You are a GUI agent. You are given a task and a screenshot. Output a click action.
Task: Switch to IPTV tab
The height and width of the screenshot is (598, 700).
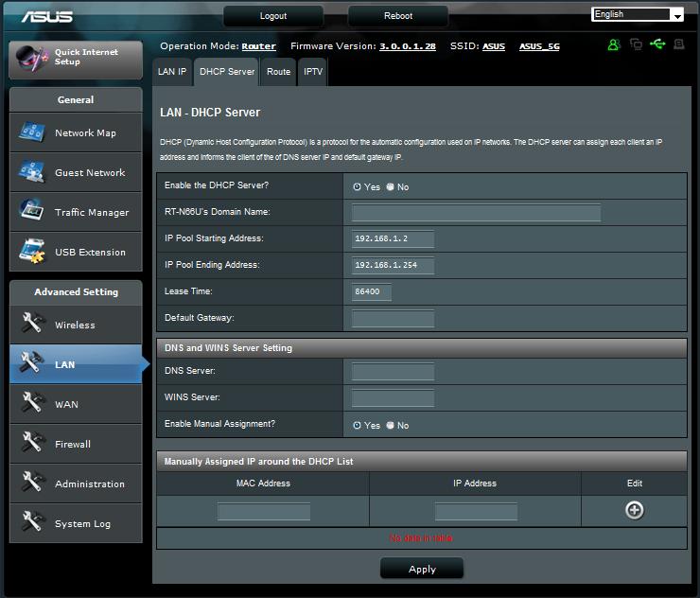click(x=313, y=72)
